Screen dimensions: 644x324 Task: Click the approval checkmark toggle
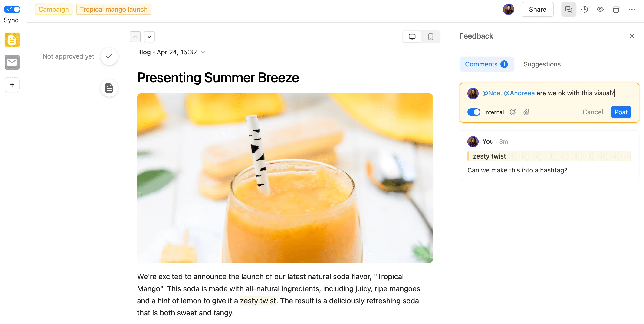(x=109, y=56)
